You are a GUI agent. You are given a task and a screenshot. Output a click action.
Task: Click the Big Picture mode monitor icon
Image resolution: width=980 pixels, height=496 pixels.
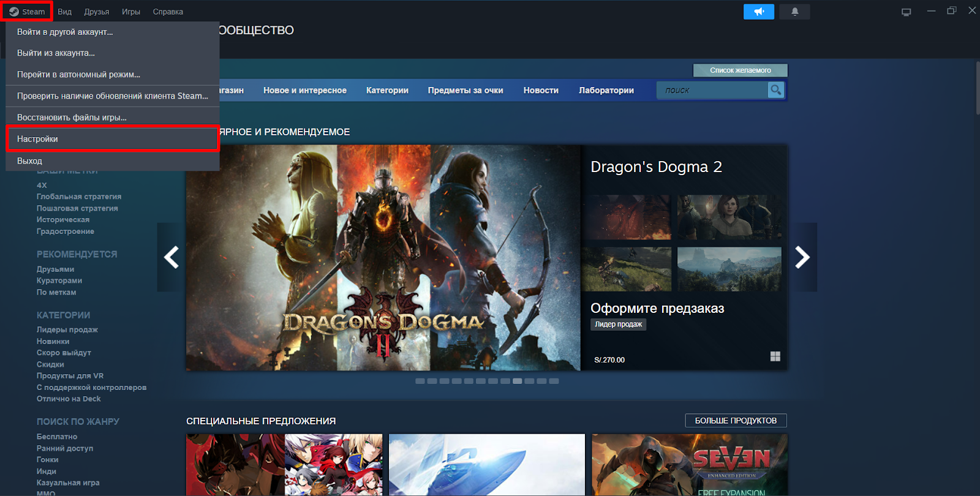[906, 12]
